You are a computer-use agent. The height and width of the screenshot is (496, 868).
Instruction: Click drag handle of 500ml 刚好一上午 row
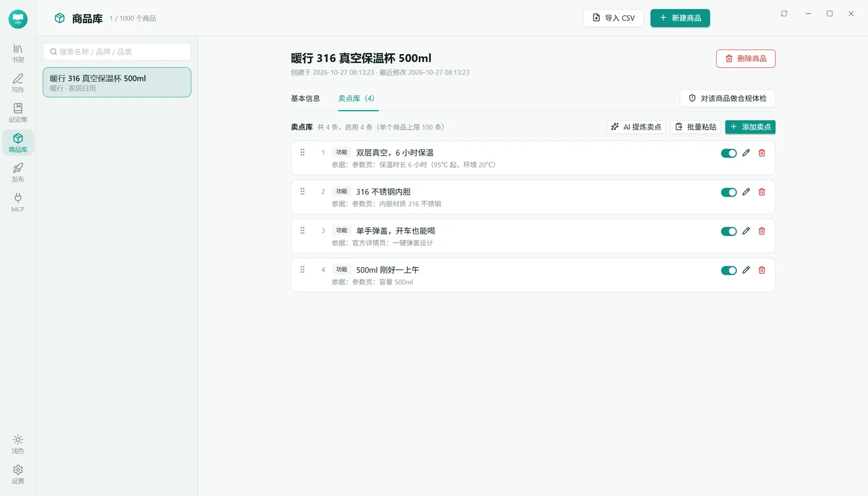coord(303,270)
